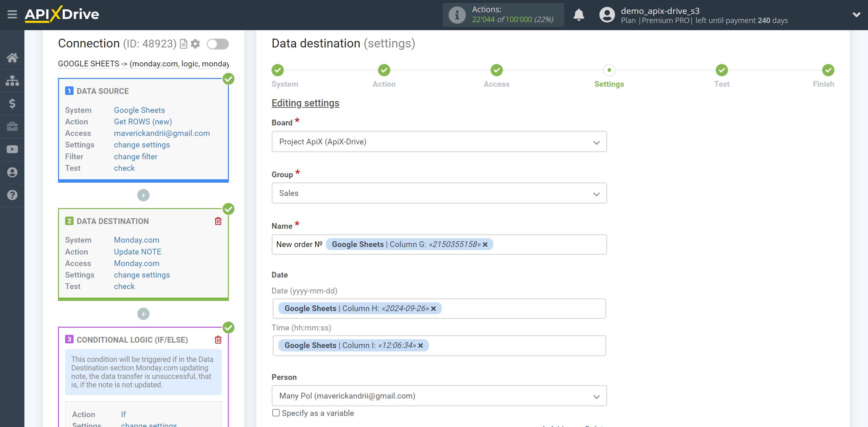Open Monday.com system link
This screenshot has height=427, width=868.
pos(136,240)
